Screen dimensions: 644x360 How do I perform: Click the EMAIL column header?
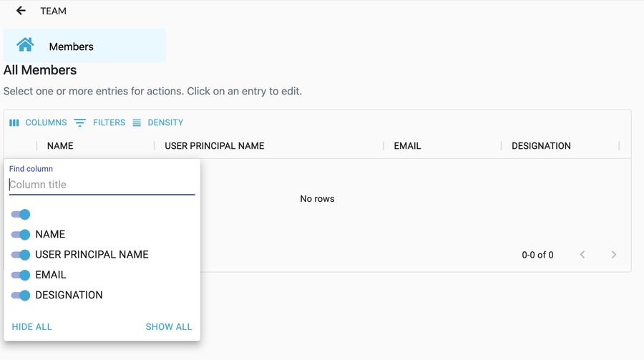click(x=407, y=146)
